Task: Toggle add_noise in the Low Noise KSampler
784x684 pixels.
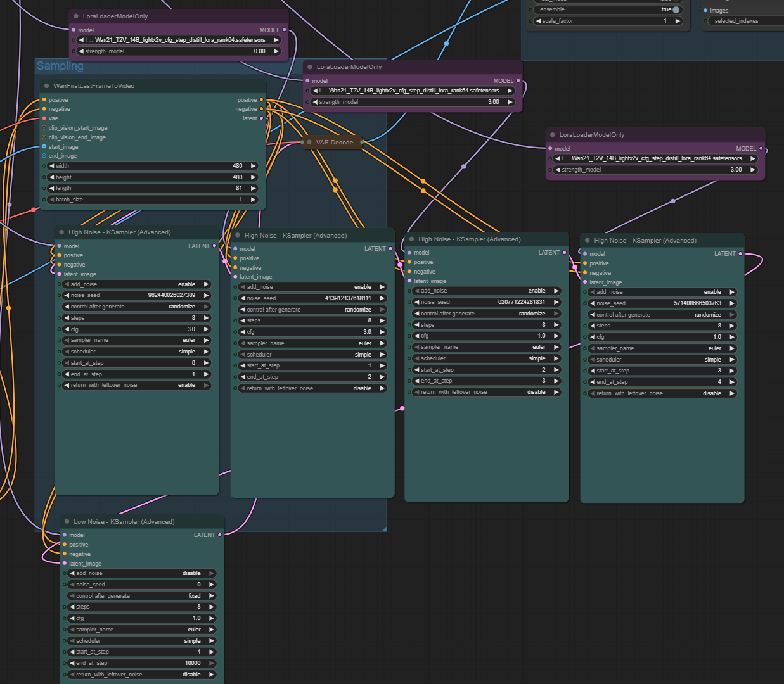Action: tap(141, 573)
